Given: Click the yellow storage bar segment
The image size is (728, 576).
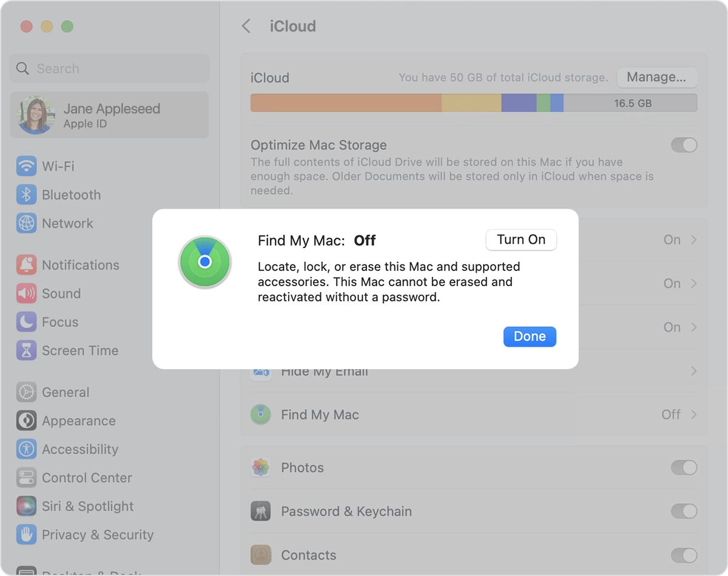Looking at the screenshot, I should coord(471,103).
